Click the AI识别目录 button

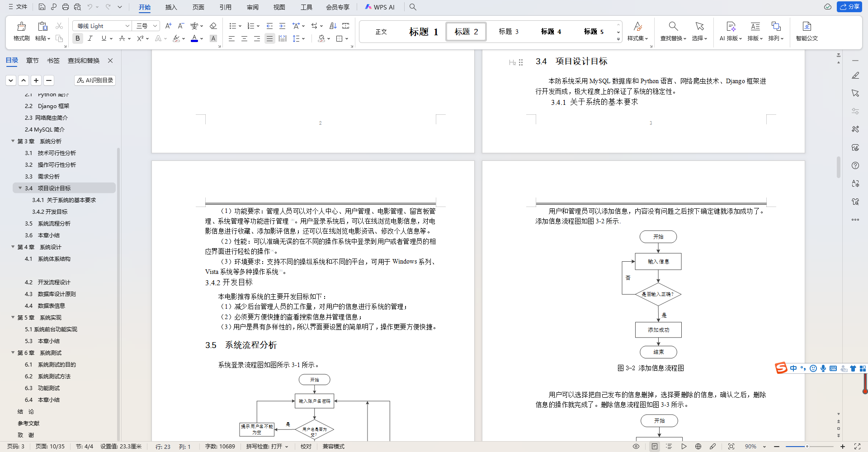[x=95, y=80]
